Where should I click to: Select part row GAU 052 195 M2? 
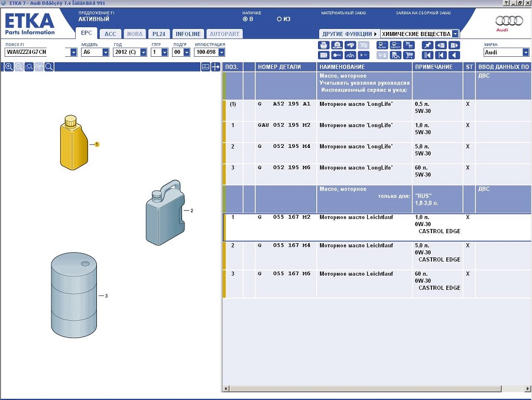377,132
